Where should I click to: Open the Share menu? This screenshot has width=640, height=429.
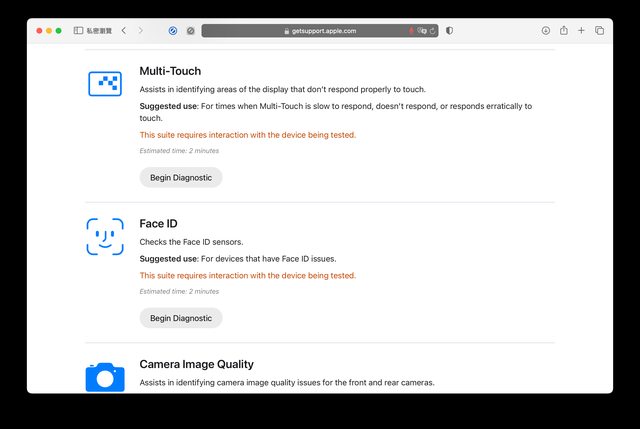point(564,31)
